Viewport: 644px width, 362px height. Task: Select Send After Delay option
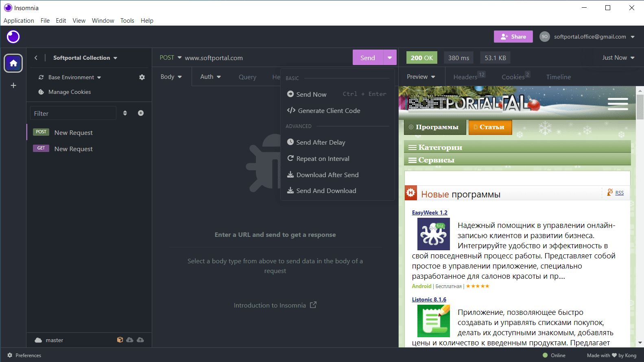[x=338, y=142]
